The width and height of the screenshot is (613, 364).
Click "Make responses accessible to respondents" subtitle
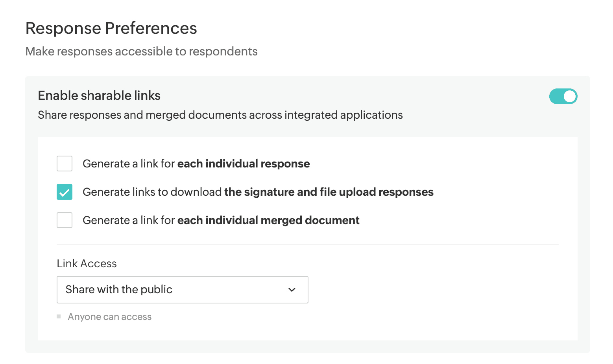coord(141,51)
